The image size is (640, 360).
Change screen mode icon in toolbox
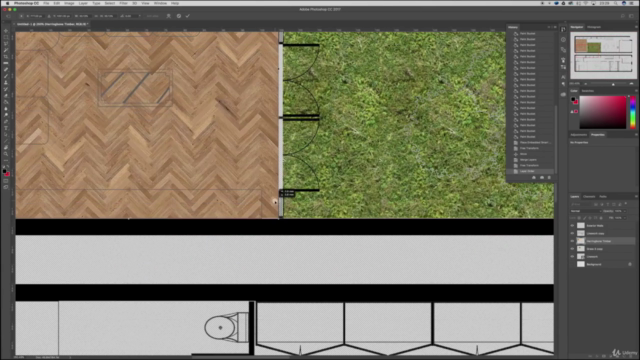6,187
